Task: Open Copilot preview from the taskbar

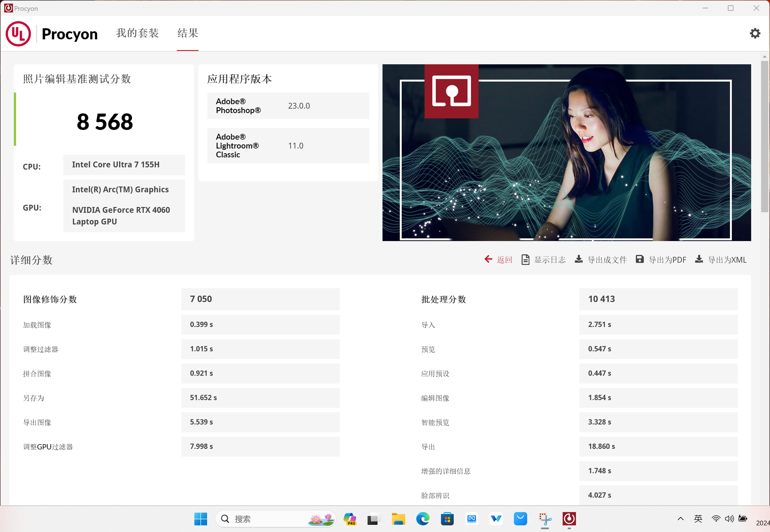Action: (350, 519)
